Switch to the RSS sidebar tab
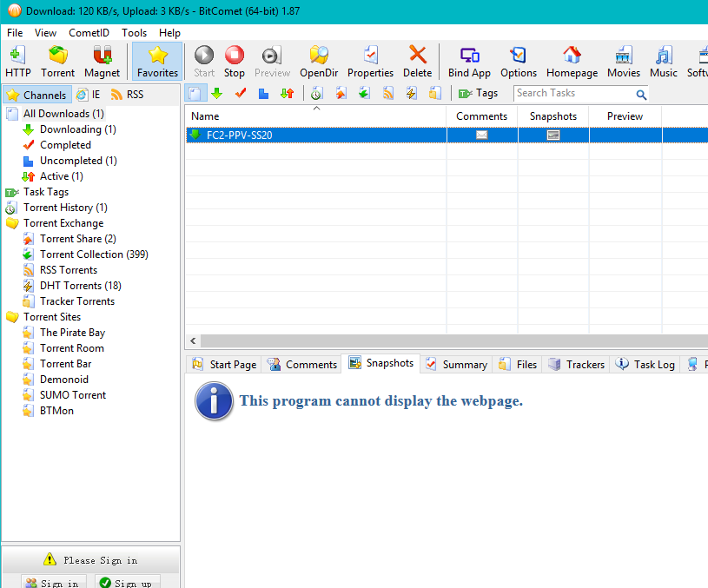This screenshot has width=708, height=588. [x=128, y=95]
